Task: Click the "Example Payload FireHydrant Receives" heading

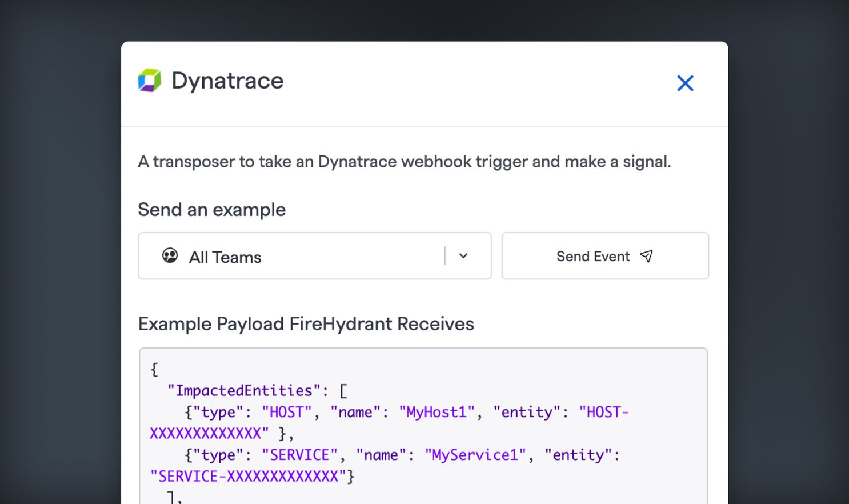Action: pyautogui.click(x=306, y=324)
